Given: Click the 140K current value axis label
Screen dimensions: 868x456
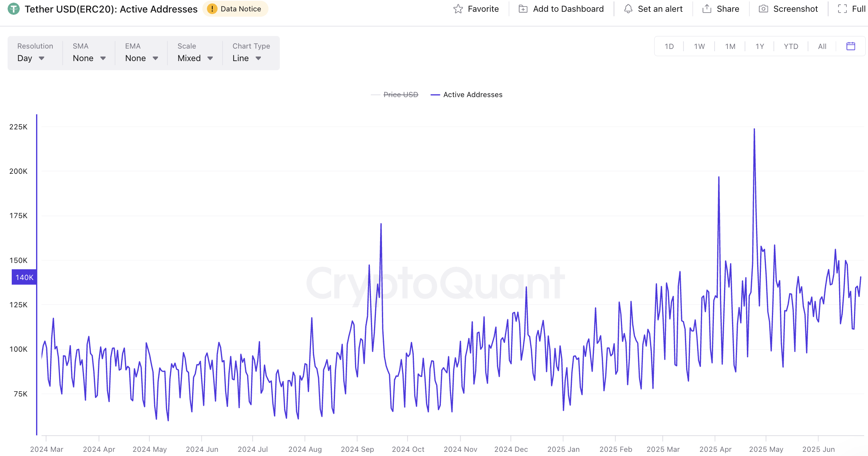Looking at the screenshot, I should [x=24, y=277].
